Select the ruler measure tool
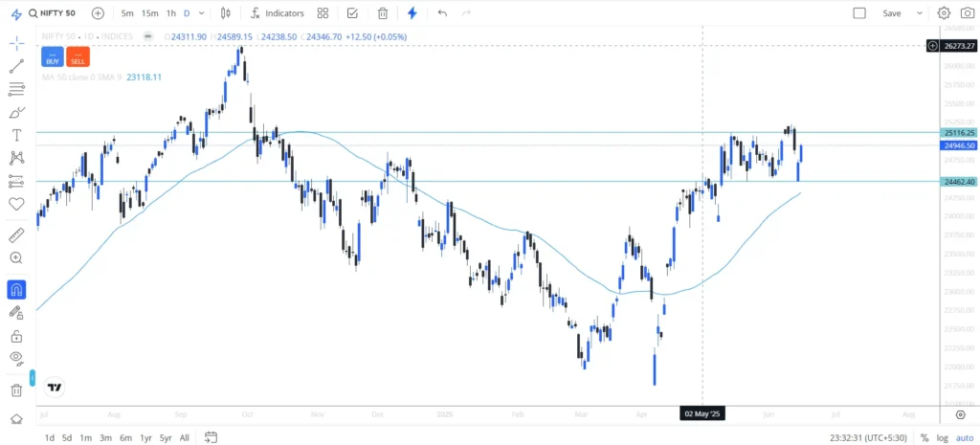The height and width of the screenshot is (445, 980). 17,235
